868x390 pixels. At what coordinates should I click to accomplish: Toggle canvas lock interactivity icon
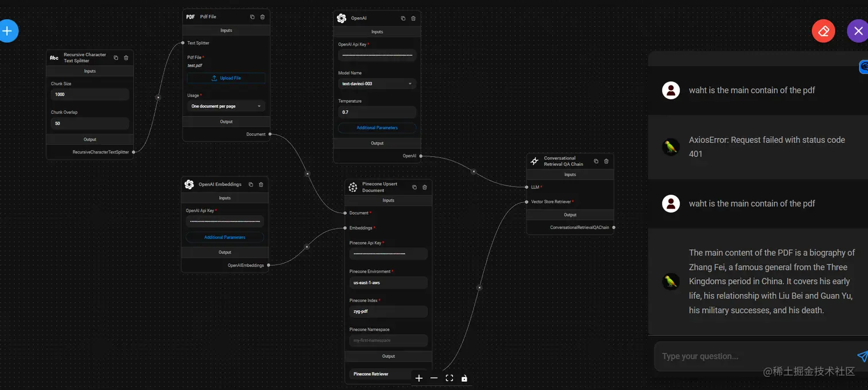pyautogui.click(x=464, y=378)
